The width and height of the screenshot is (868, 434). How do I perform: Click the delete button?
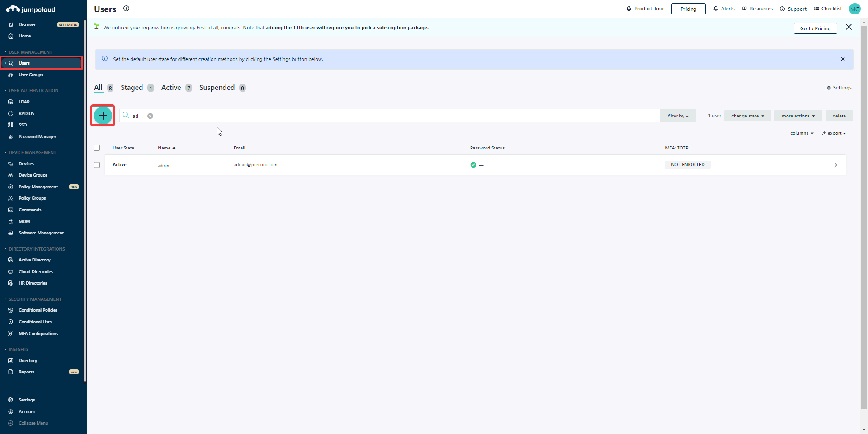(x=839, y=116)
